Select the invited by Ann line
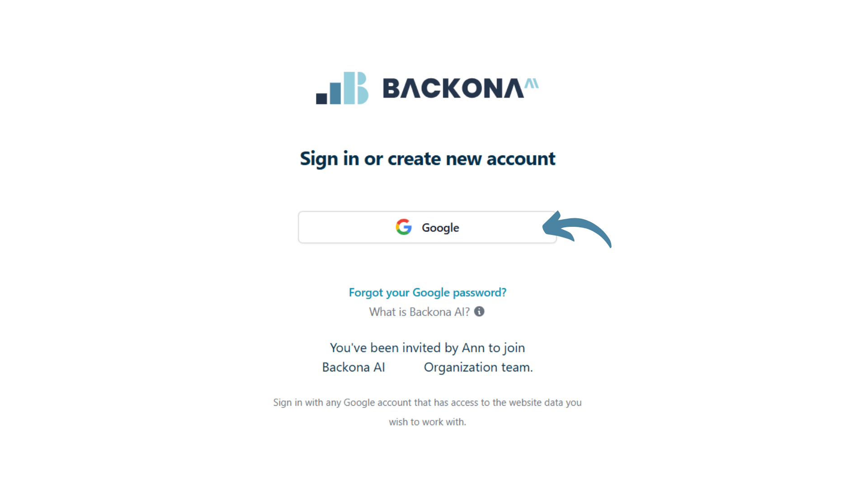 (427, 347)
